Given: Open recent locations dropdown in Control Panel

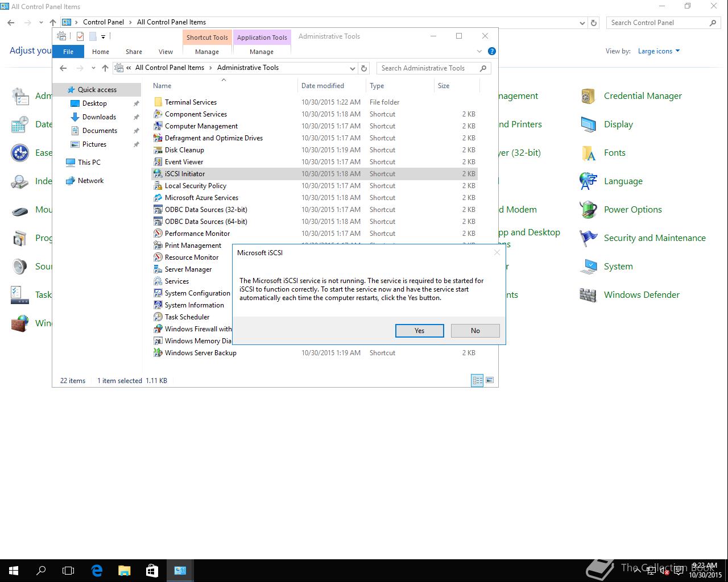Looking at the screenshot, I should point(41,23).
